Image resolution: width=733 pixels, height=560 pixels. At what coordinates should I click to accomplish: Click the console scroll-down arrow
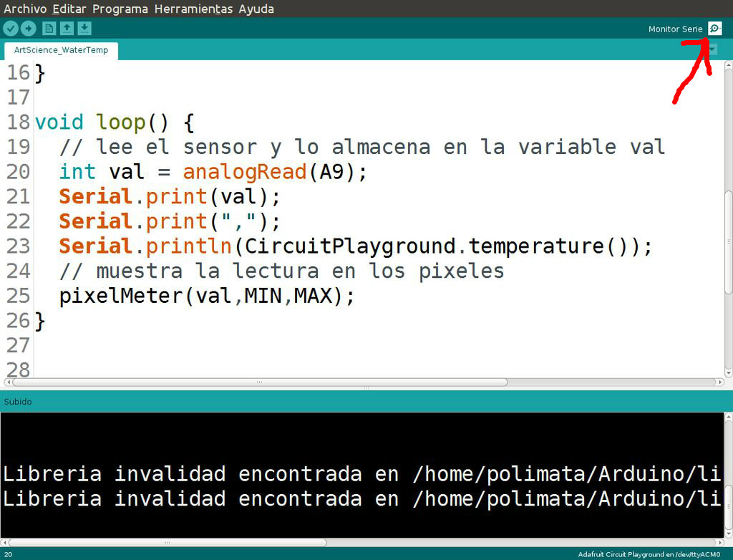728,534
